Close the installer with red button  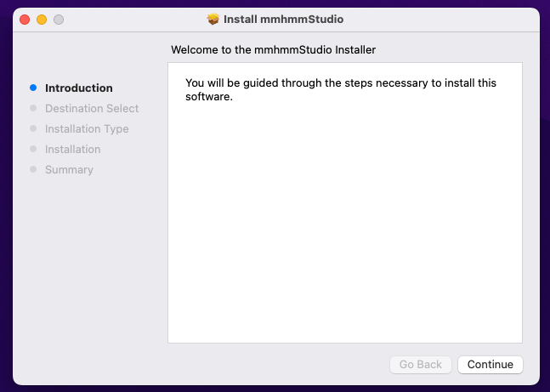(25, 20)
